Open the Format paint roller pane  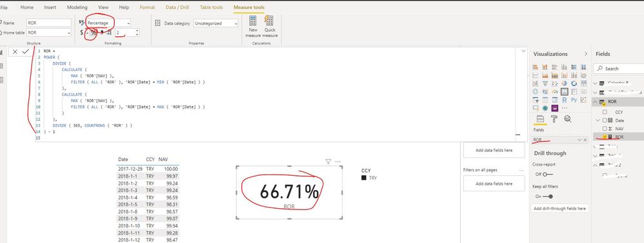(554, 119)
